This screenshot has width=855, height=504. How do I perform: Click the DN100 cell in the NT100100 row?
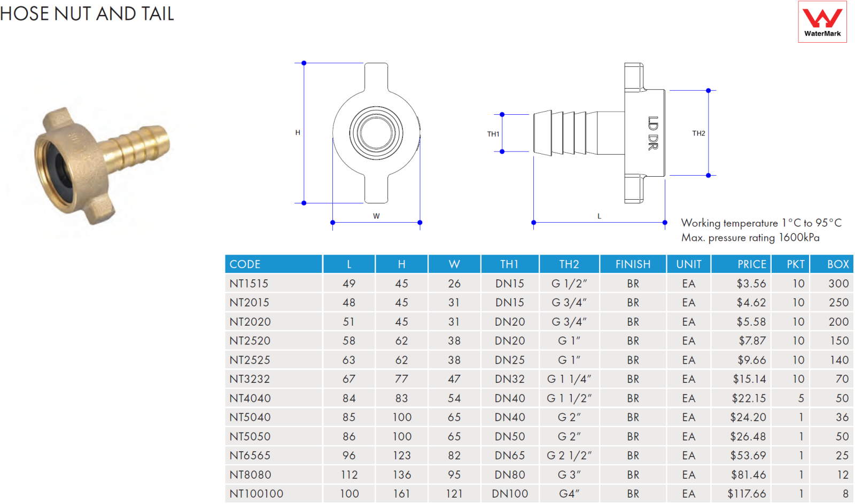coord(510,494)
